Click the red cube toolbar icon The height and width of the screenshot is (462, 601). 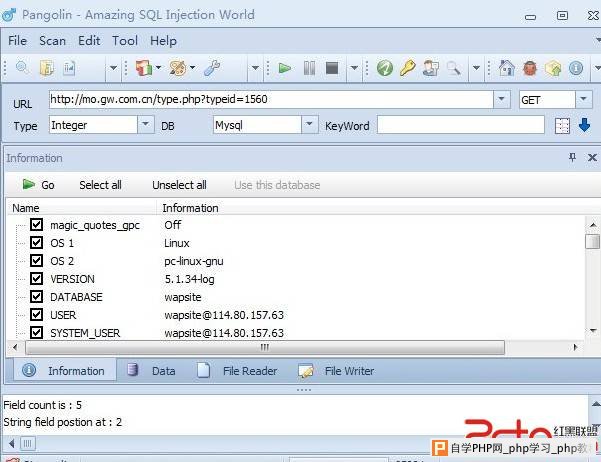click(x=144, y=68)
